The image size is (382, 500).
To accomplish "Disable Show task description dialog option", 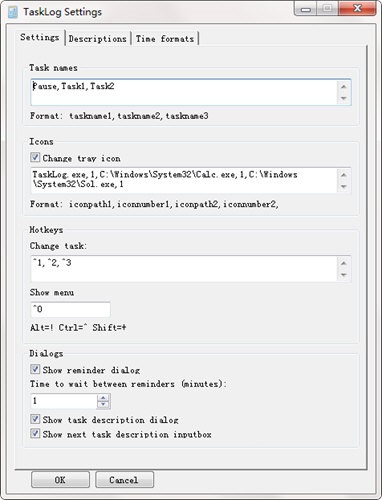I will 35,419.
